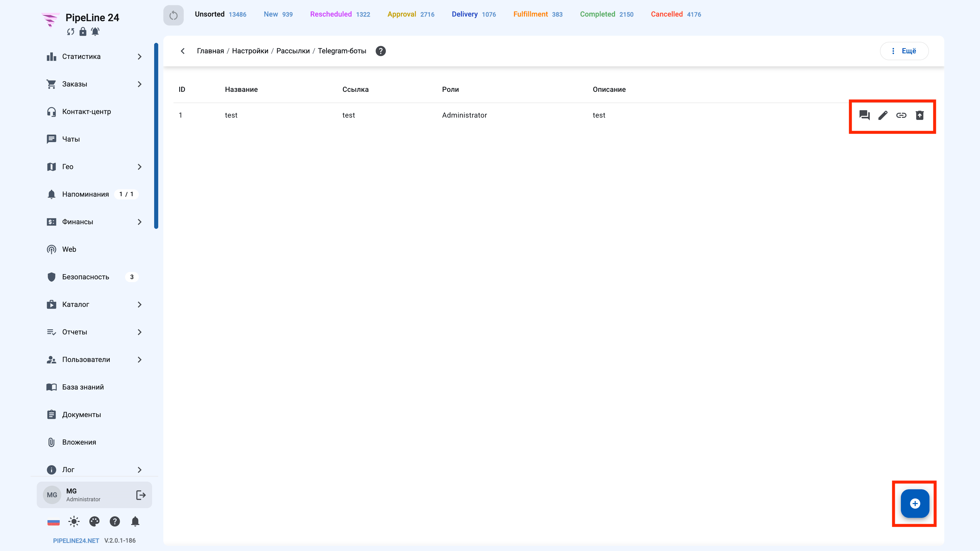Expand the Финансы section
Screen dimensions: 980x551
[94, 222]
